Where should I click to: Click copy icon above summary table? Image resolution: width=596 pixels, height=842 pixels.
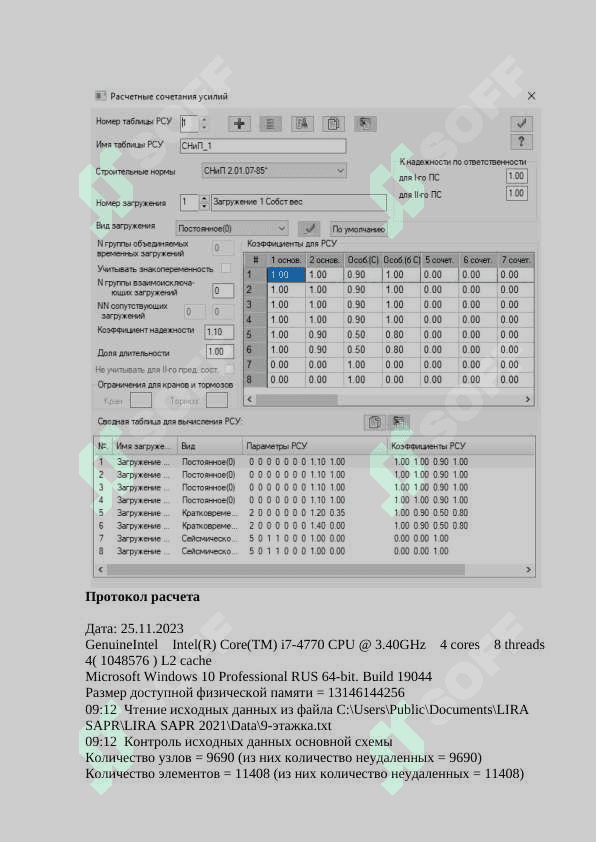tap(374, 422)
